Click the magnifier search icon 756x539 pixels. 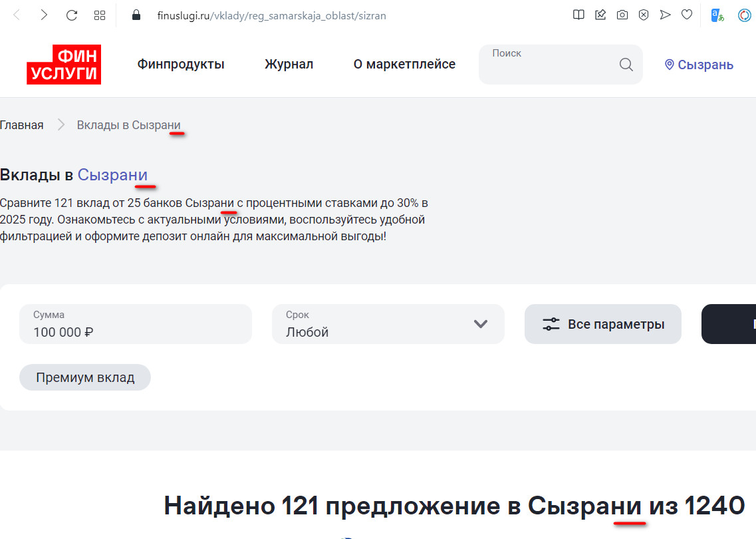[626, 65]
